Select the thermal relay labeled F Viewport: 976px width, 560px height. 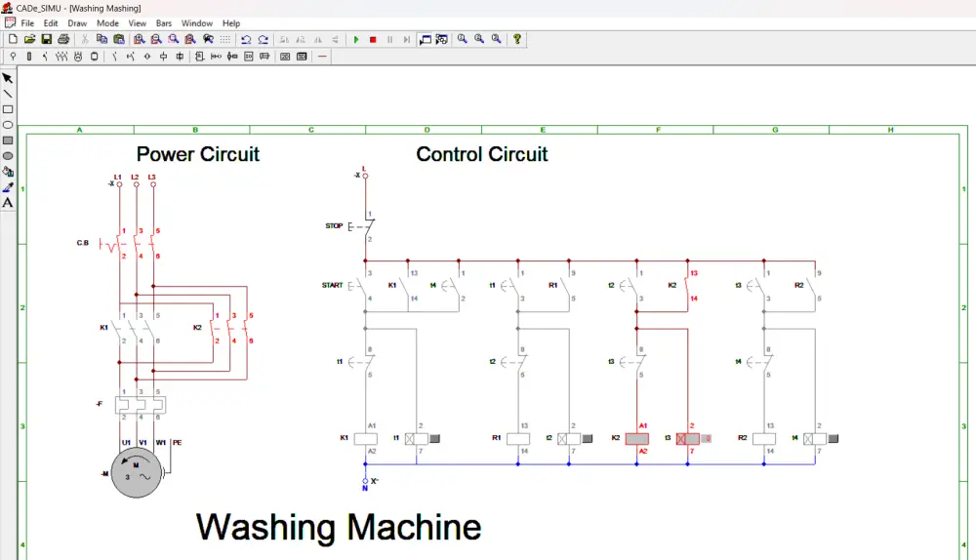point(140,405)
